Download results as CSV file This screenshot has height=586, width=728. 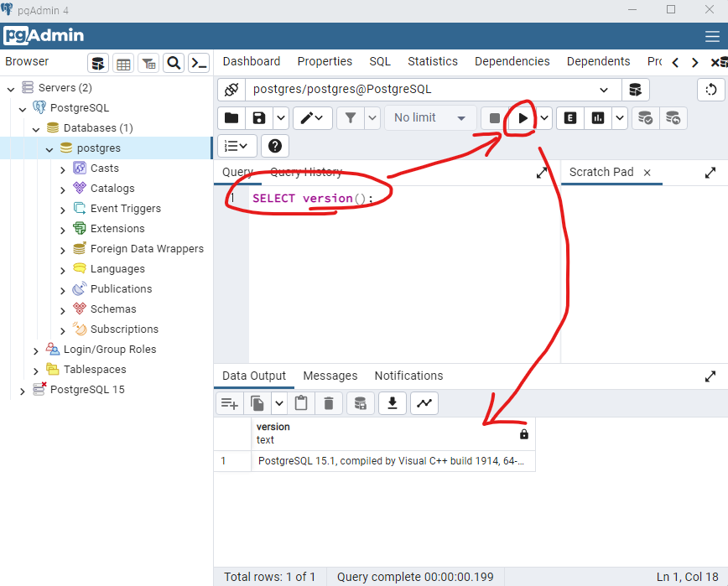393,403
